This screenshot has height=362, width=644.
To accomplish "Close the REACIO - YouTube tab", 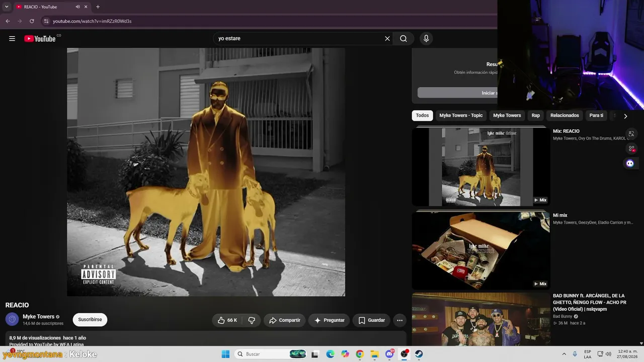I will coord(86,7).
